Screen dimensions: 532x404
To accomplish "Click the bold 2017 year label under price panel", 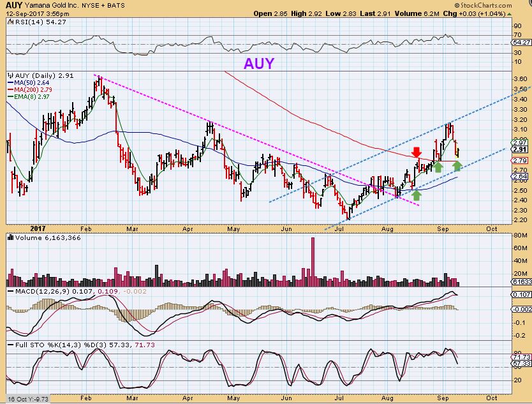I will (38, 229).
